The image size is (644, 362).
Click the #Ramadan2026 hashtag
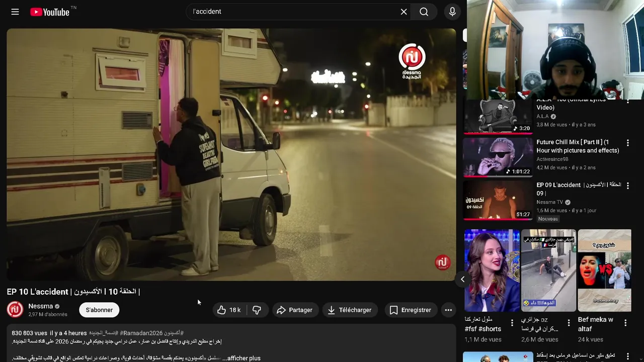click(x=141, y=333)
